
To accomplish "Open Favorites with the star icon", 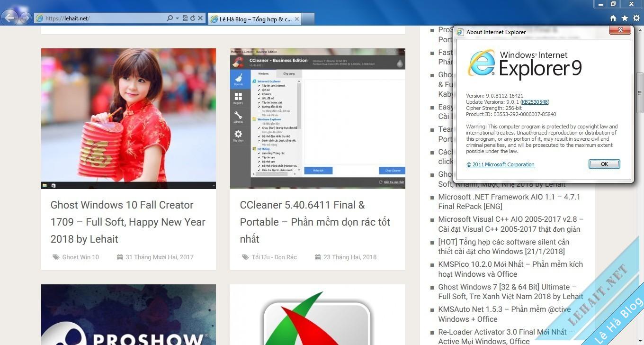I will click(625, 18).
